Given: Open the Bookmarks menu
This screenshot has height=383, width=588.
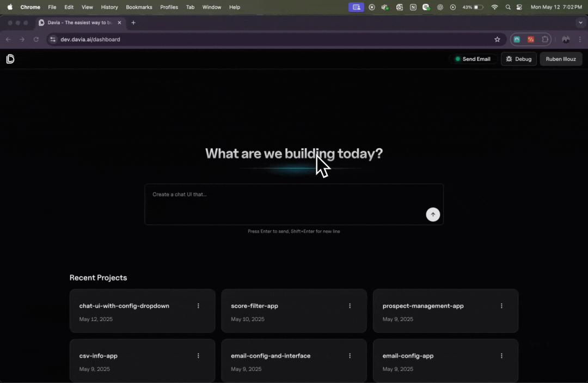Looking at the screenshot, I should click(x=139, y=7).
